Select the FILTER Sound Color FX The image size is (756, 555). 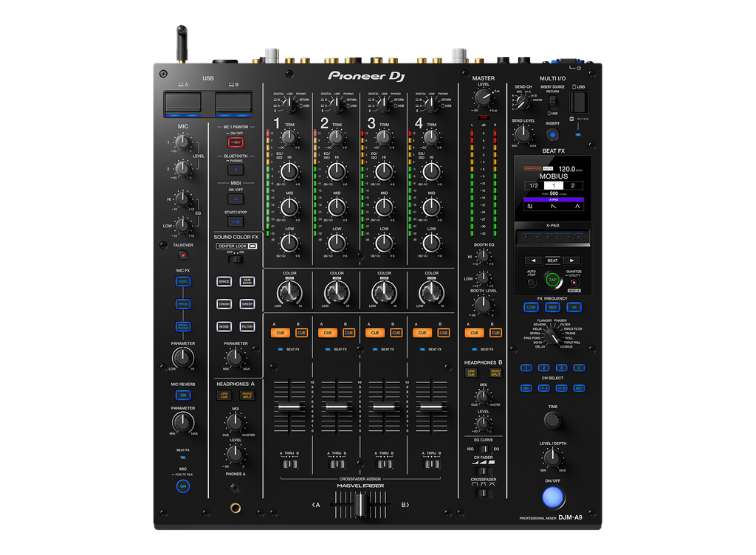click(247, 326)
